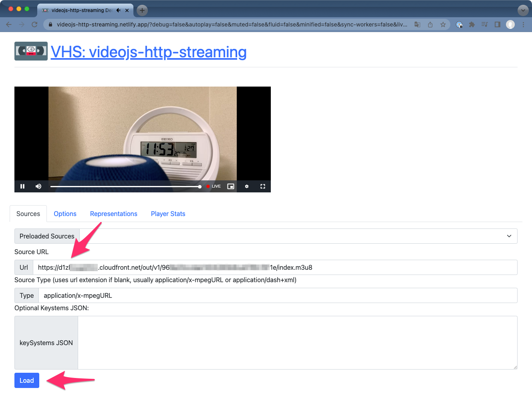Open the player quality settings gear
This screenshot has width=532, height=394.
click(247, 186)
